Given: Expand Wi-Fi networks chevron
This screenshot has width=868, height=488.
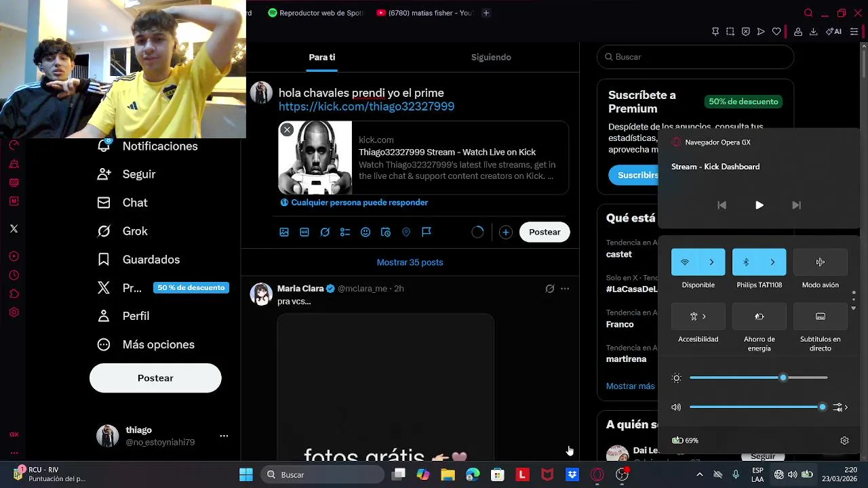Looking at the screenshot, I should pyautogui.click(x=711, y=262).
